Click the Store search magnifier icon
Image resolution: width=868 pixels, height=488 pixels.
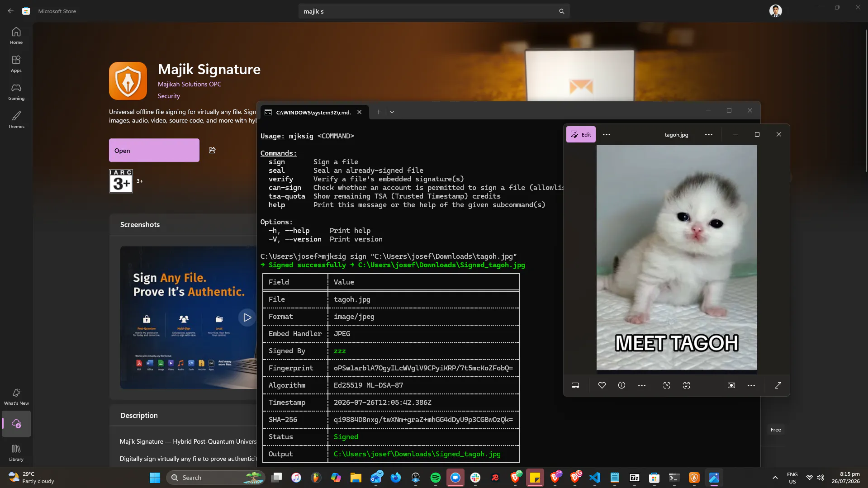point(561,11)
